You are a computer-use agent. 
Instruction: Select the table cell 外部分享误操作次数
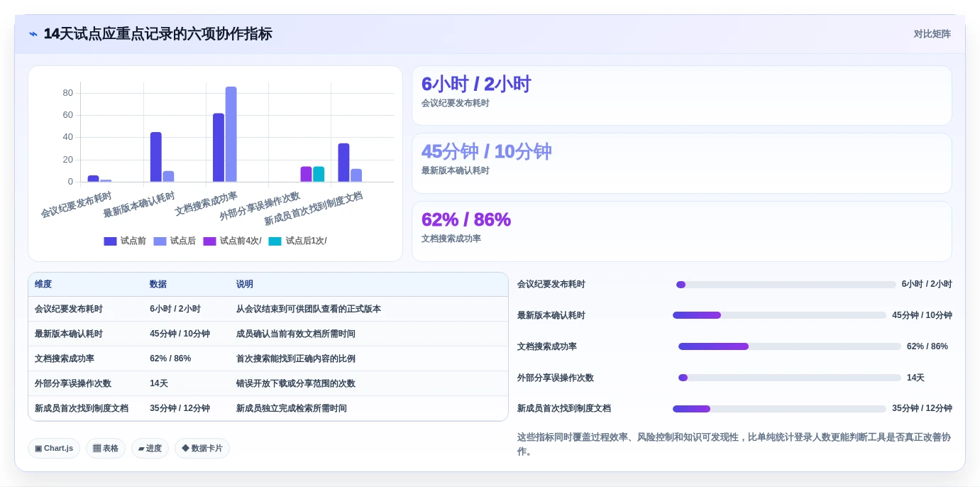(x=73, y=383)
